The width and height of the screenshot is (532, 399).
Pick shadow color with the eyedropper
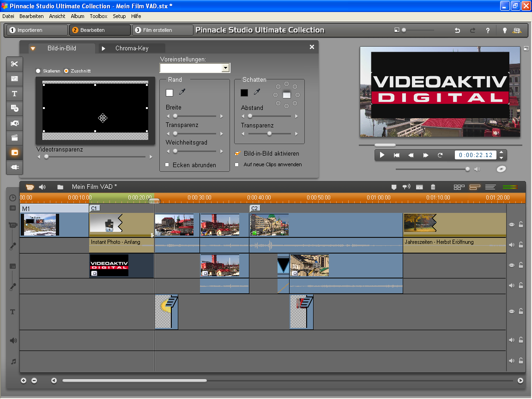click(x=257, y=92)
